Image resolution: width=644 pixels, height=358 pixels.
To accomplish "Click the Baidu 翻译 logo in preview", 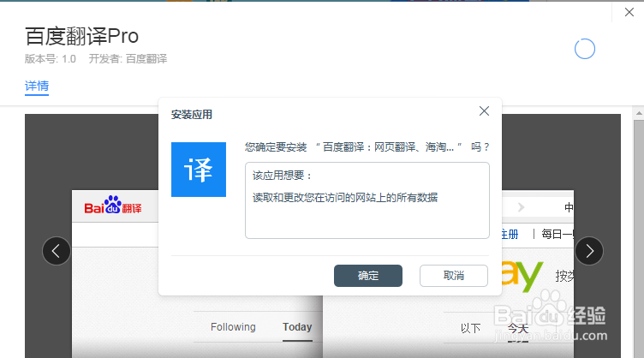I will (113, 206).
